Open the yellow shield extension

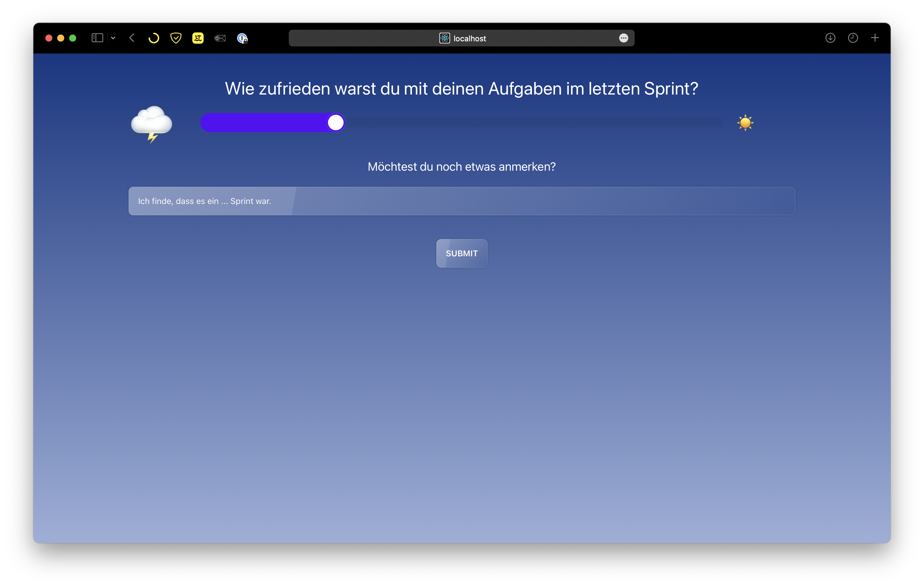176,38
